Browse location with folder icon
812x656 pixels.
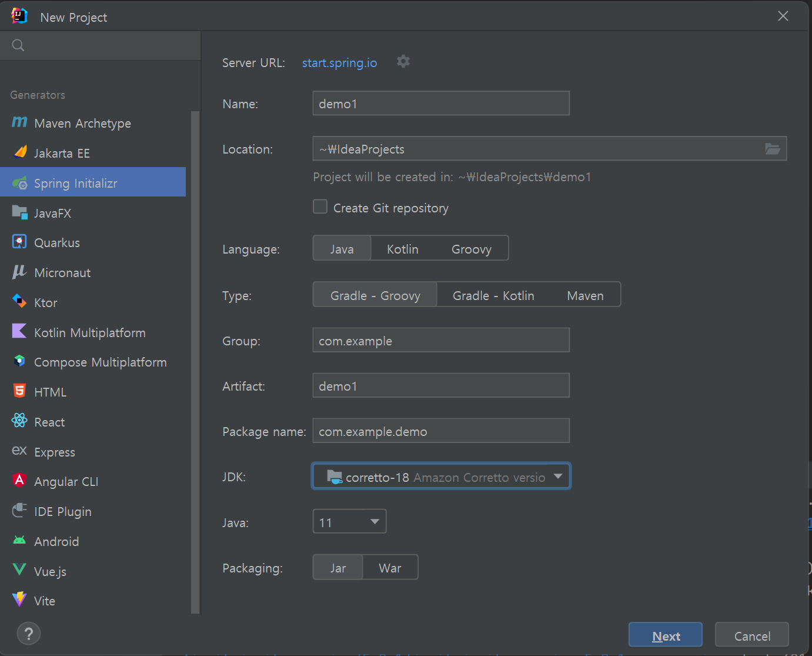773,149
